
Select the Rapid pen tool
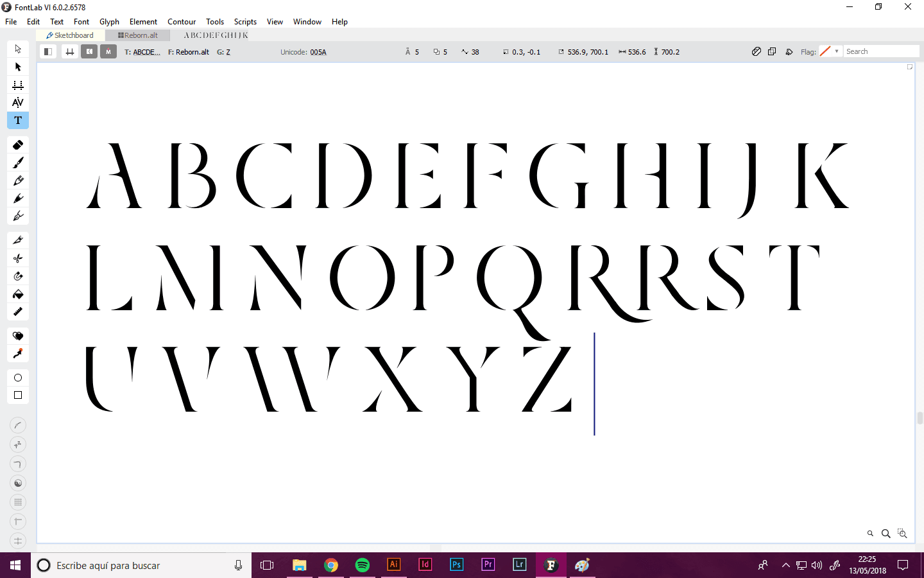[x=18, y=198]
